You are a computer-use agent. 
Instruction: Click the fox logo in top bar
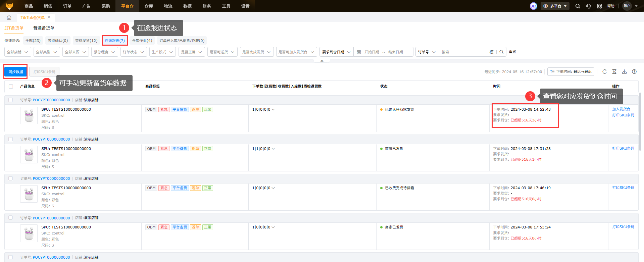tap(9, 6)
